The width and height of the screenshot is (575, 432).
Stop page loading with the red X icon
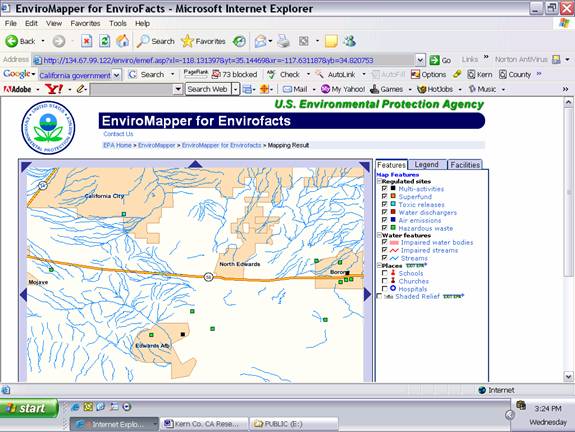pos(86,41)
